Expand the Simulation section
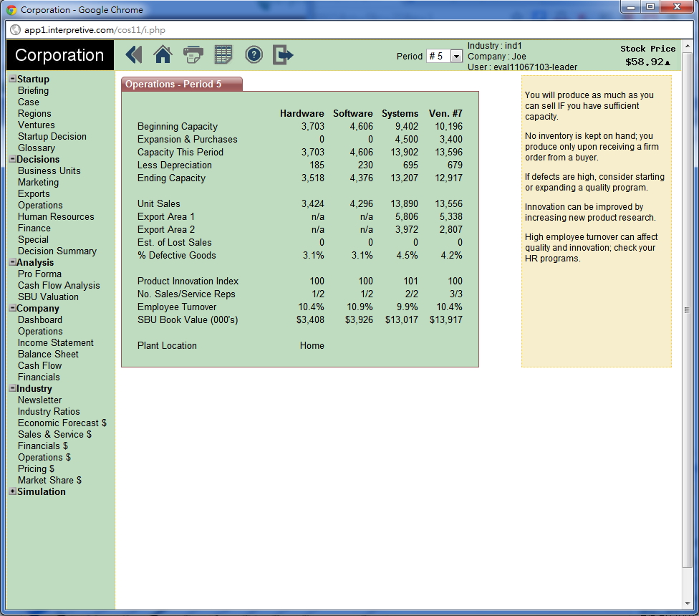This screenshot has width=699, height=616. click(12, 491)
